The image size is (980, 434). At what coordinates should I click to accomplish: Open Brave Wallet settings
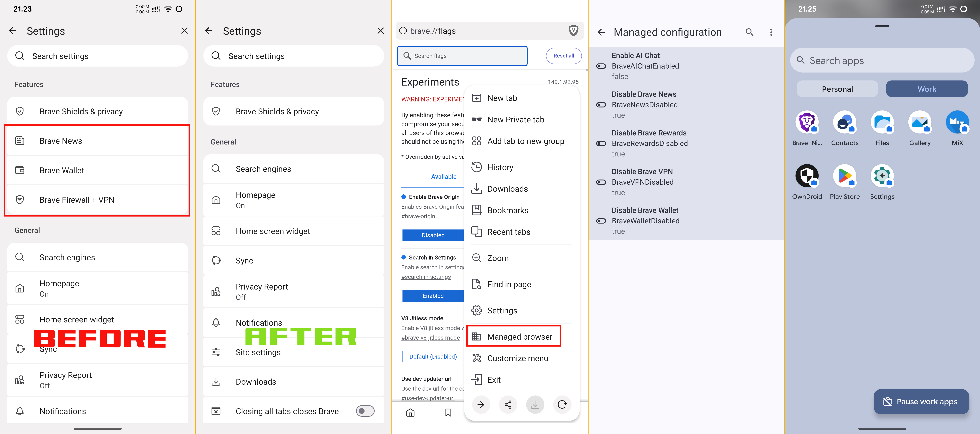(97, 170)
